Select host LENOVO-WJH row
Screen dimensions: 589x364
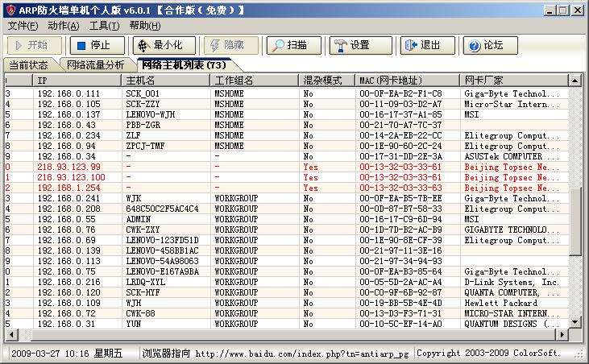287,114
